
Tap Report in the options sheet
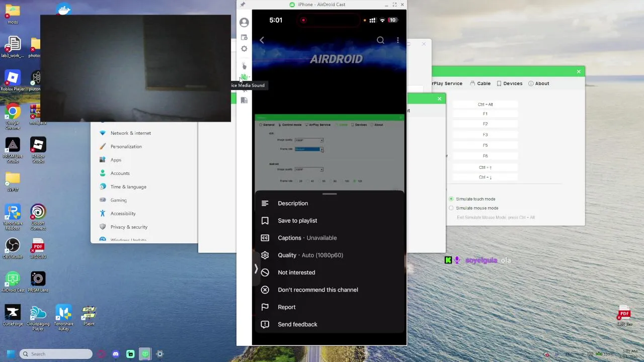click(x=329, y=307)
